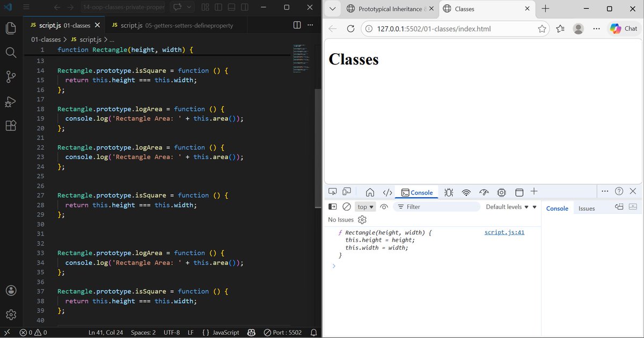The height and width of the screenshot is (338, 644).
Task: Open the browser tab search chevron
Action: point(332,9)
